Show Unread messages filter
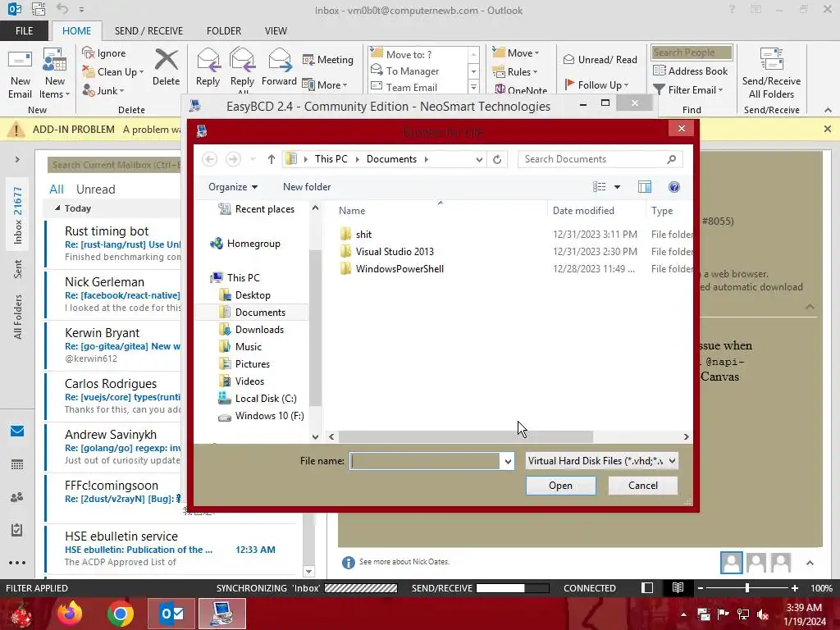 95,189
